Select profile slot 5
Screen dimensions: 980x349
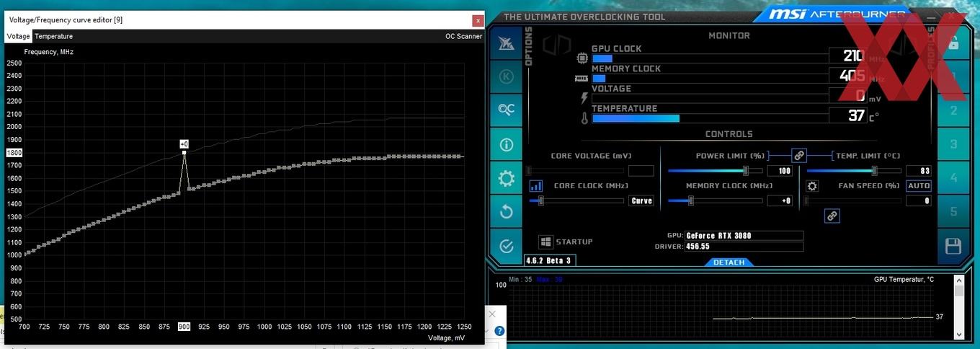(x=953, y=212)
